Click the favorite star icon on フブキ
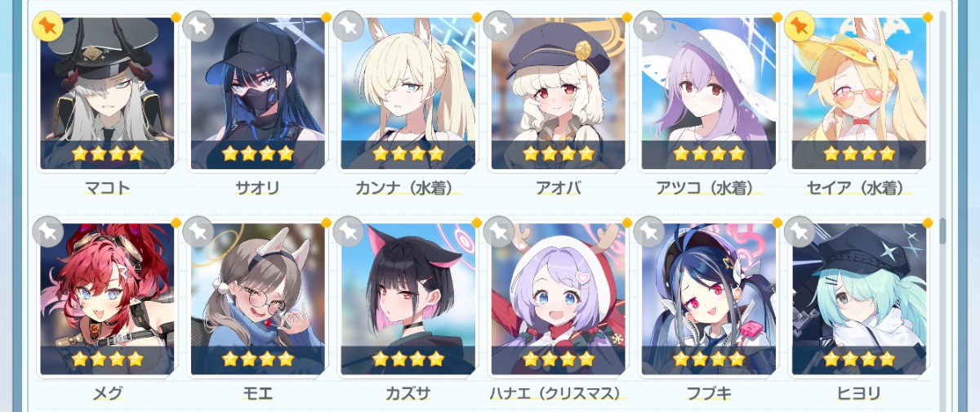This screenshot has width=980, height=412. [649, 231]
